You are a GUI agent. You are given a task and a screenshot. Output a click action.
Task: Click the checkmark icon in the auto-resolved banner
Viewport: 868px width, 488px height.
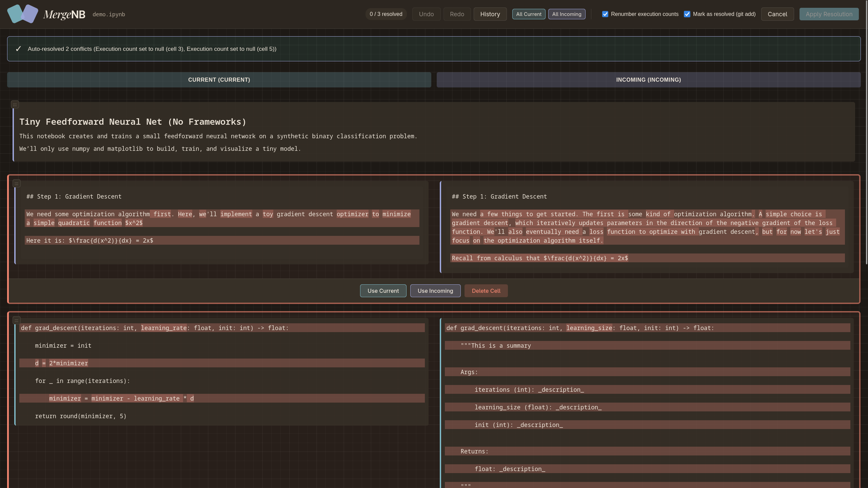click(x=18, y=49)
